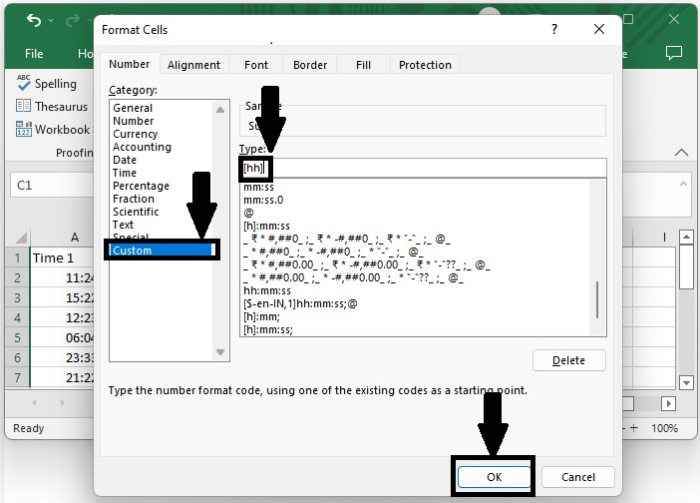700x503 pixels.
Task: Click the Undo arrow icon in Excel
Action: tap(33, 20)
